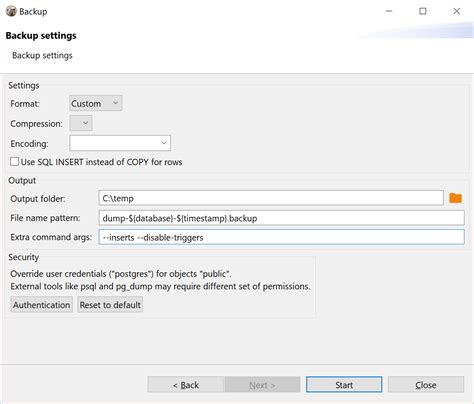Enable Use SQL INSERT instead of COPY
Image resolution: width=474 pixels, height=404 pixels.
tap(14, 162)
